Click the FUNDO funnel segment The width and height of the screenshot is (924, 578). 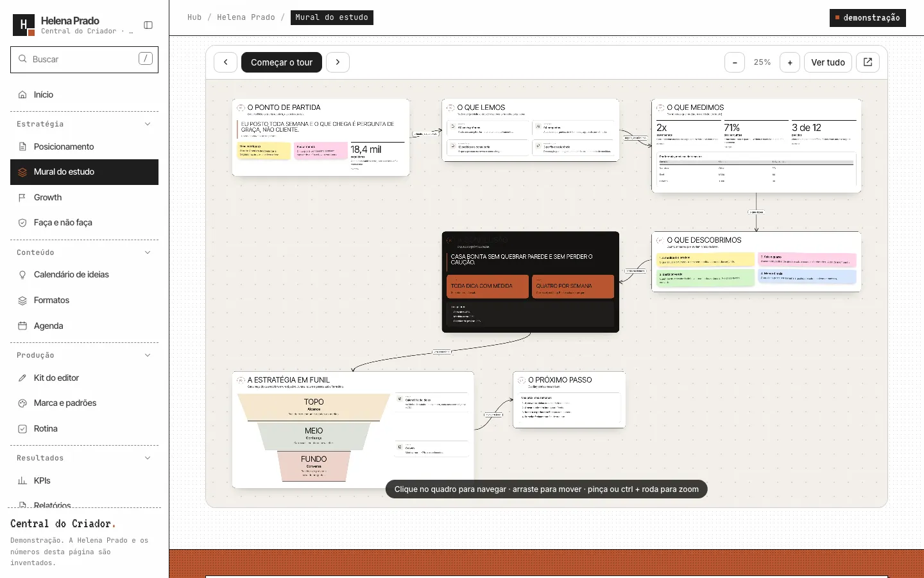pyautogui.click(x=314, y=466)
